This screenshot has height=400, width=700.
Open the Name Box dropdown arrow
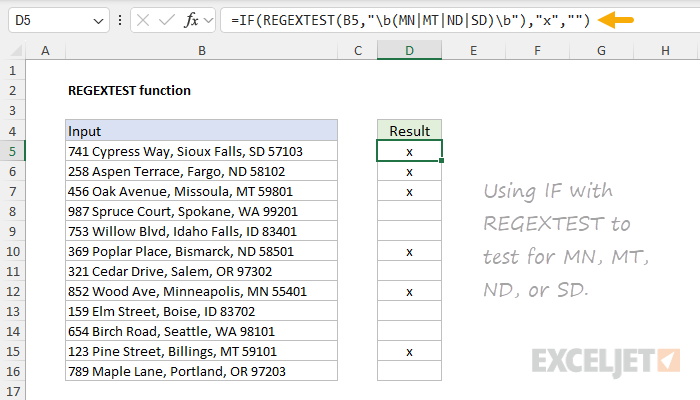98,21
